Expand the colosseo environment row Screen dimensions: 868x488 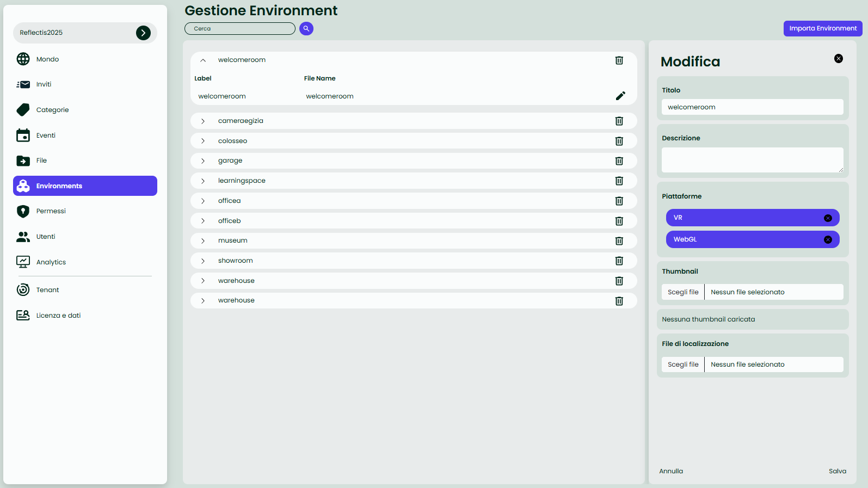[203, 141]
